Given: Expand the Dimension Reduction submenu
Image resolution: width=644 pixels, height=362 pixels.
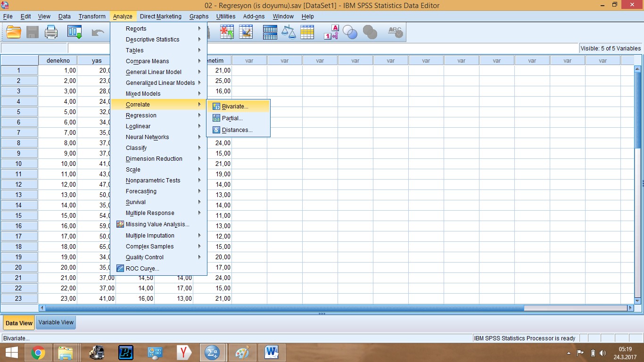Looking at the screenshot, I should coord(158,159).
